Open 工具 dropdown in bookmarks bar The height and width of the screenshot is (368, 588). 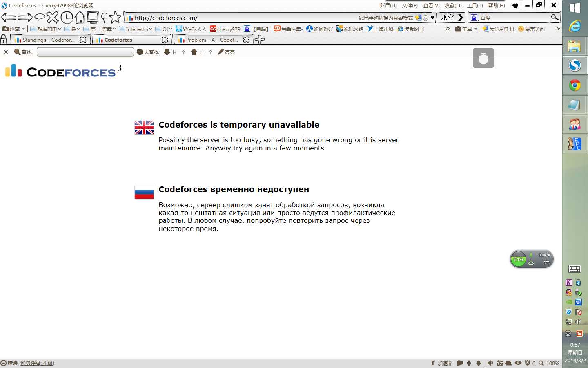[466, 29]
